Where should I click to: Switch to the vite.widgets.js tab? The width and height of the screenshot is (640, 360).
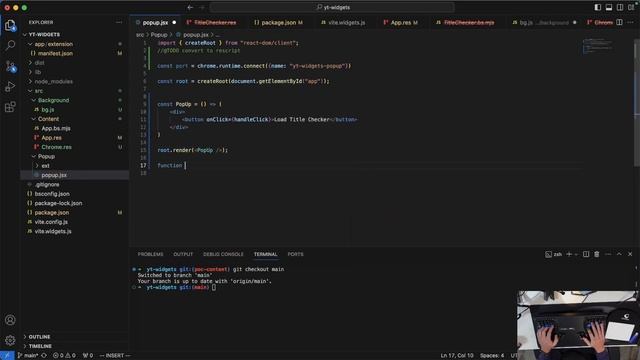347,23
